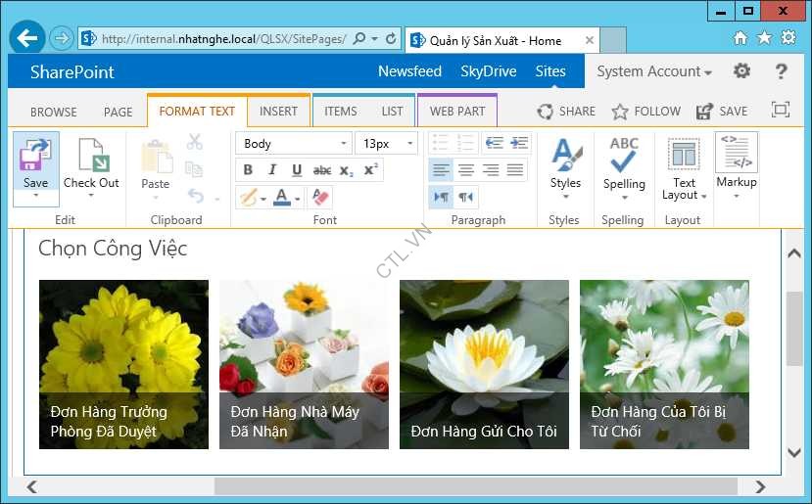Image resolution: width=812 pixels, height=504 pixels.
Task: Toggle underline formatting
Action: point(297,170)
